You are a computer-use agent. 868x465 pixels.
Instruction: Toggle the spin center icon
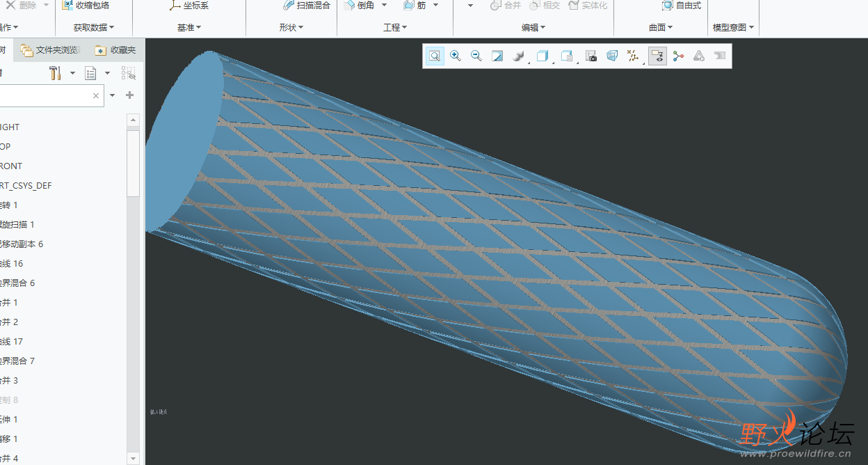coord(678,56)
